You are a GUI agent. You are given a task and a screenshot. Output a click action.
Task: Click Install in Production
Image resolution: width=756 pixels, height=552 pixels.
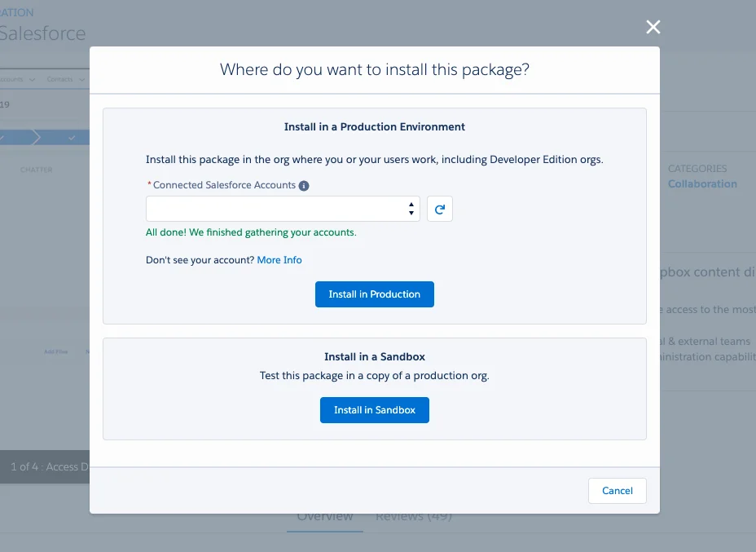click(x=374, y=294)
